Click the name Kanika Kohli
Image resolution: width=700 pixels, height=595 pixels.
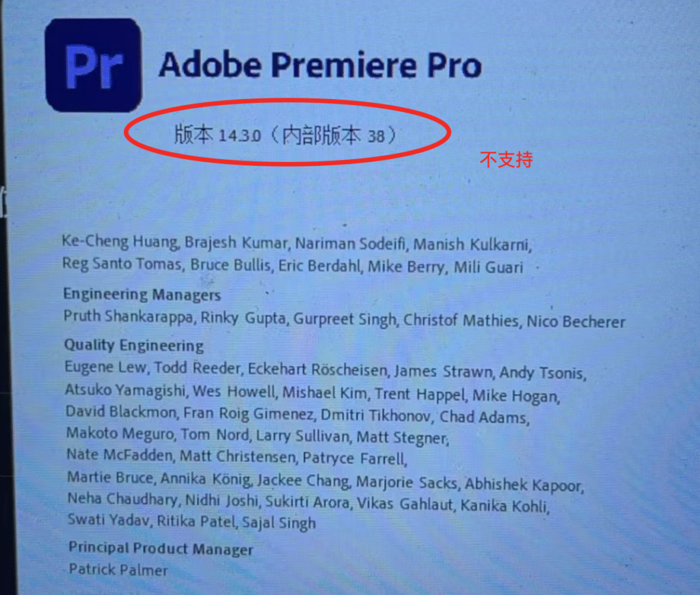(504, 506)
